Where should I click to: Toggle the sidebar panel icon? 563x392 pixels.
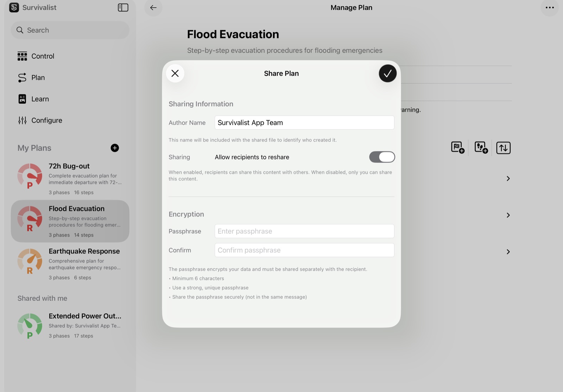point(123,7)
